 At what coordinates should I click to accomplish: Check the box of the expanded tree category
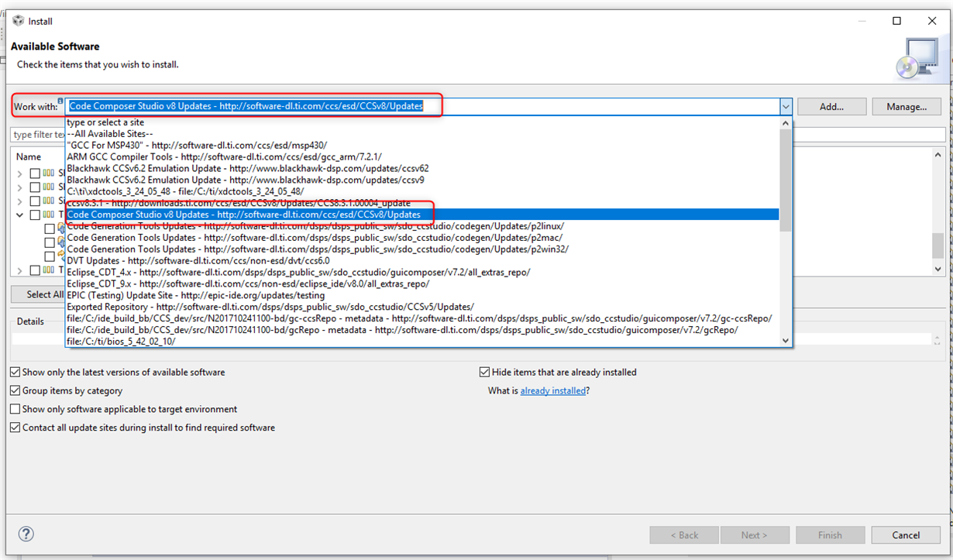coord(35,215)
